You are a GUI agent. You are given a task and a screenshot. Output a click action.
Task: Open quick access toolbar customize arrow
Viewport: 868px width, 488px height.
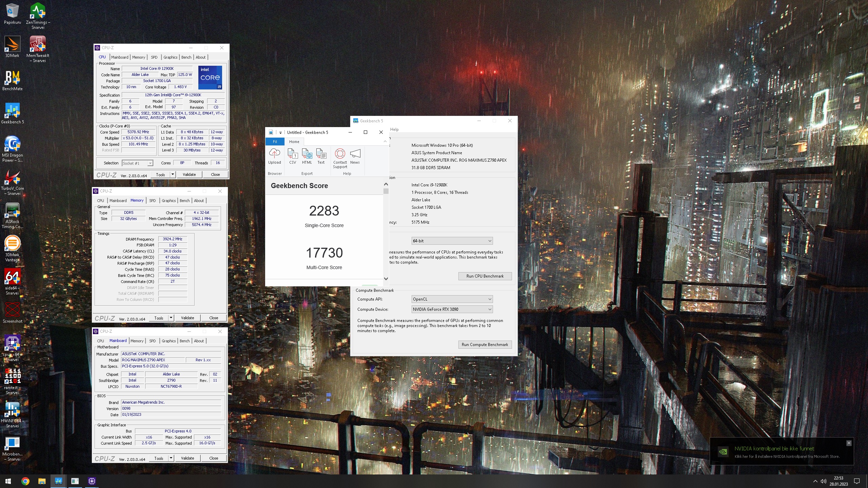[x=280, y=133]
